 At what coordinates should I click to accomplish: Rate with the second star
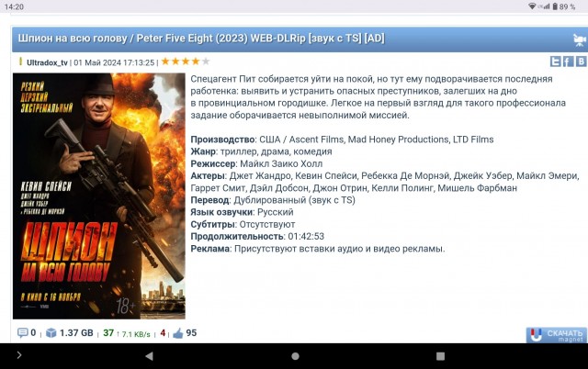point(175,61)
